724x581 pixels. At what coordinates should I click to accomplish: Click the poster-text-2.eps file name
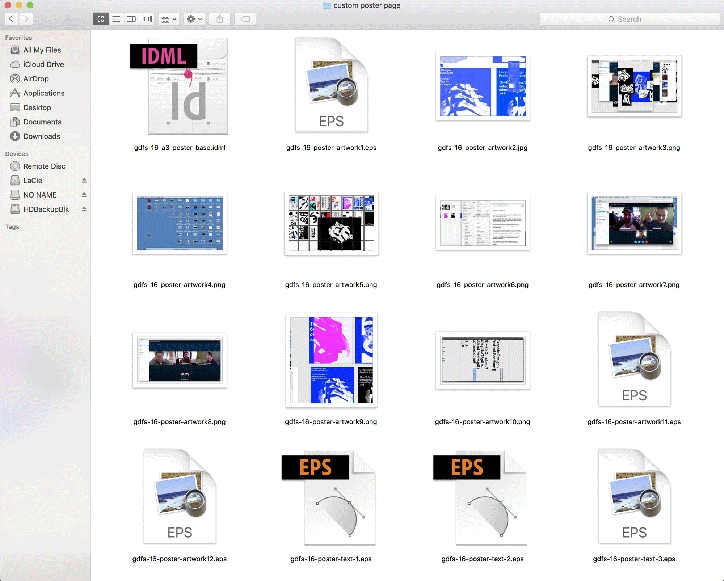(483, 559)
